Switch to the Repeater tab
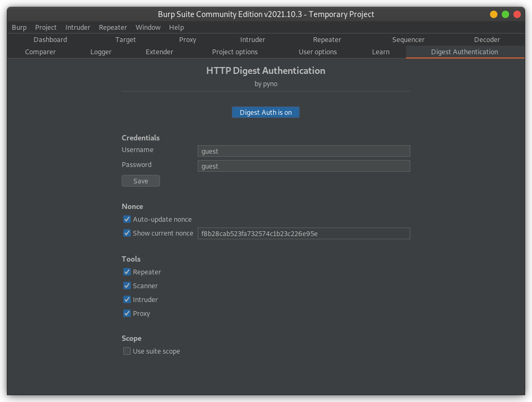This screenshot has height=402, width=532. click(327, 40)
